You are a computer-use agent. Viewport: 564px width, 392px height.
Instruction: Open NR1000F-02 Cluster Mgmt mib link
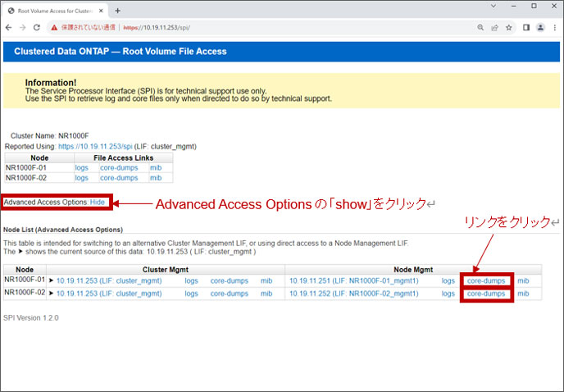tap(266, 294)
